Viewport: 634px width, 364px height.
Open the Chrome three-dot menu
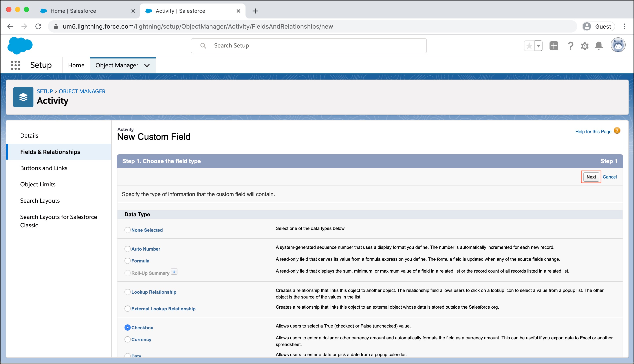click(x=624, y=26)
